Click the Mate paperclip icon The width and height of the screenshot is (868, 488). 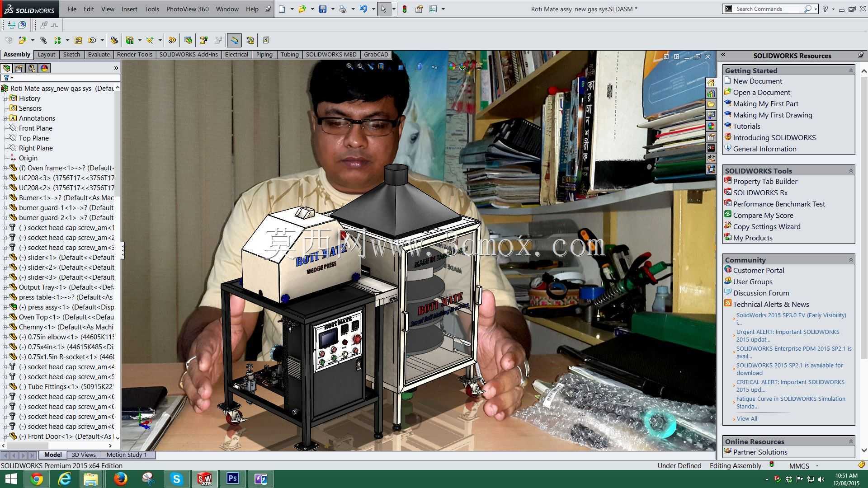43,40
